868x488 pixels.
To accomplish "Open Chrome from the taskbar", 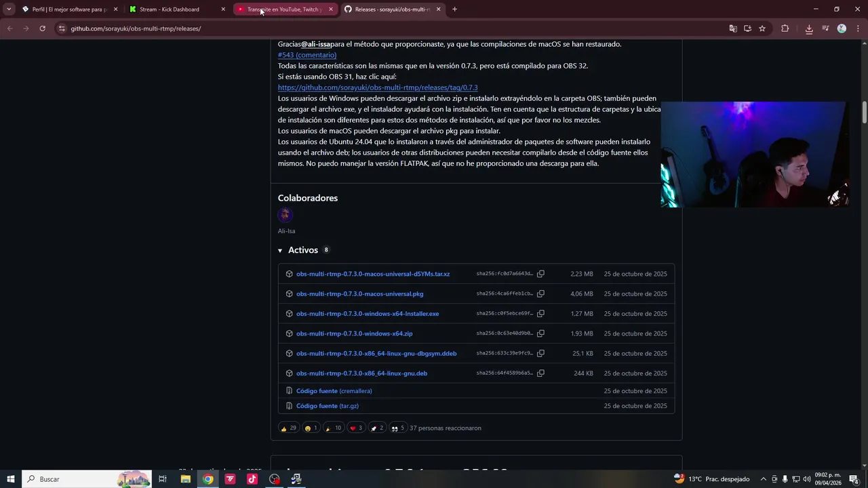I will click(x=208, y=479).
